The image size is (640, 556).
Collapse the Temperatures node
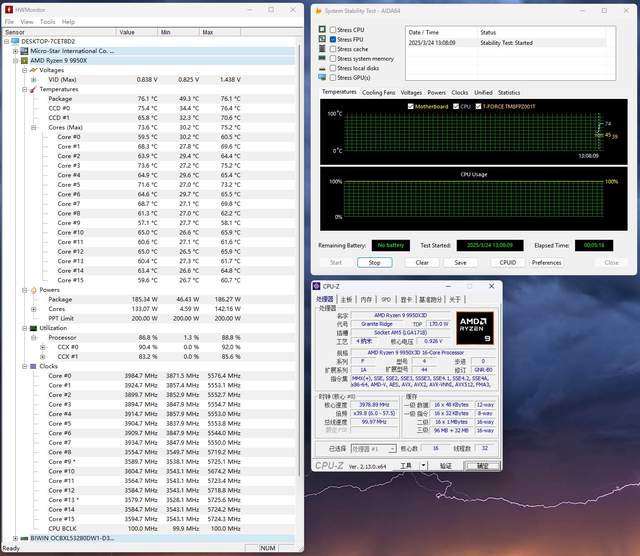coord(24,89)
